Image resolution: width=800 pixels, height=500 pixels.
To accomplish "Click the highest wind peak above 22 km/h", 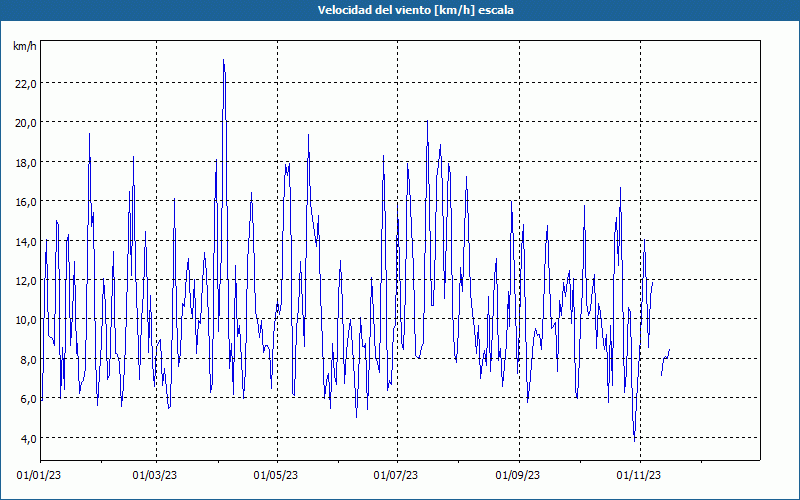I will pyautogui.click(x=223, y=61).
